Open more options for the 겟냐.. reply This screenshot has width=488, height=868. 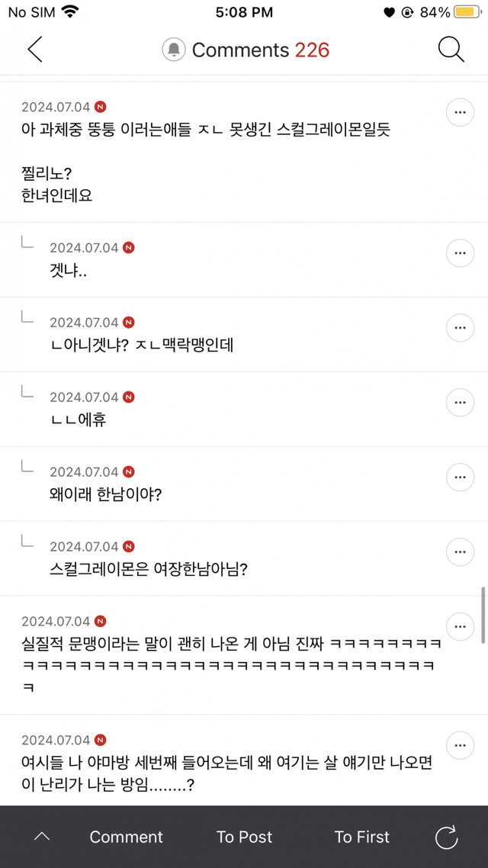click(x=459, y=252)
